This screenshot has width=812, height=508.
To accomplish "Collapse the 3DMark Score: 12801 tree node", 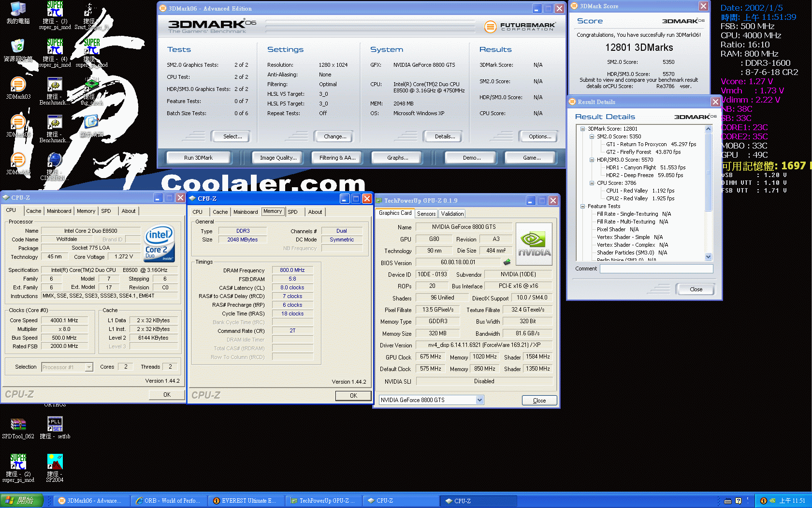I will pos(582,129).
